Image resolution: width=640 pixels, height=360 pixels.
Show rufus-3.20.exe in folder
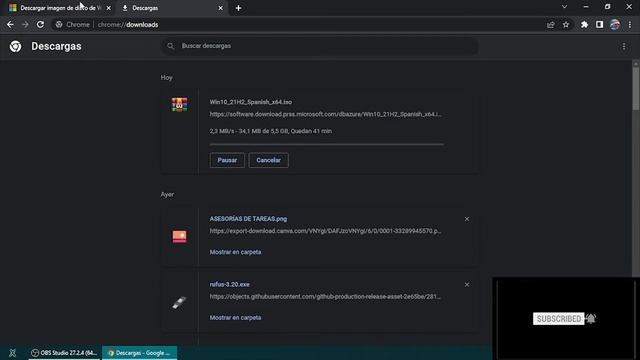pos(236,317)
